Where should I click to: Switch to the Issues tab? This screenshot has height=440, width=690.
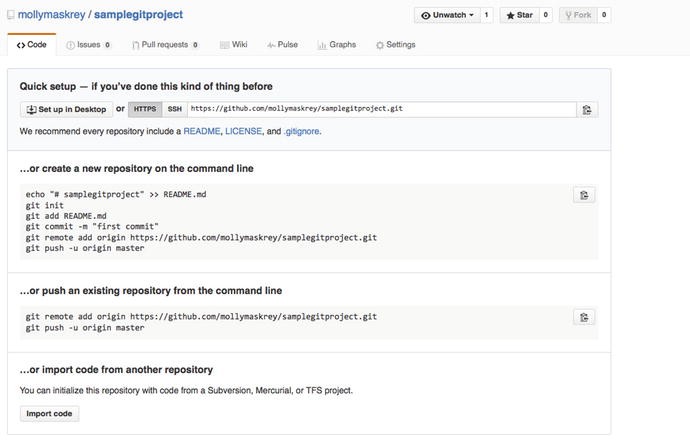point(88,45)
